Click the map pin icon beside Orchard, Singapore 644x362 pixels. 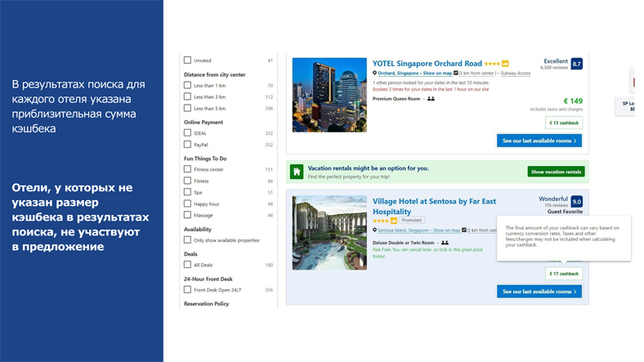[374, 73]
